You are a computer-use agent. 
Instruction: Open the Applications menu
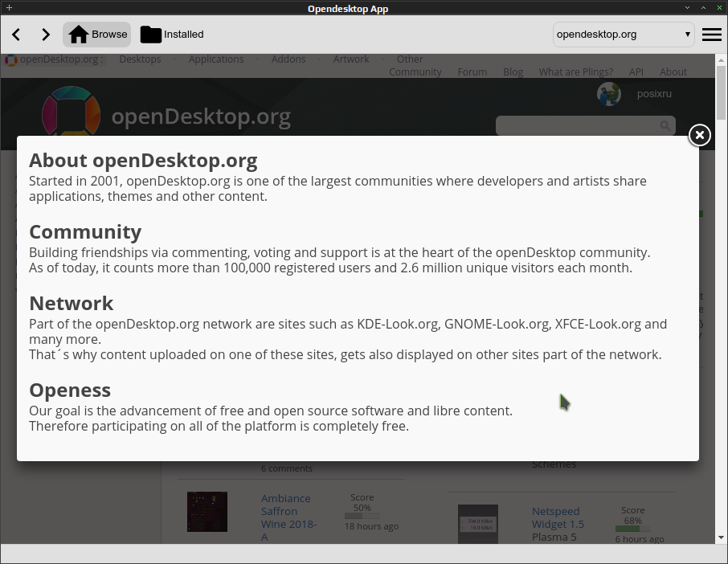[216, 59]
